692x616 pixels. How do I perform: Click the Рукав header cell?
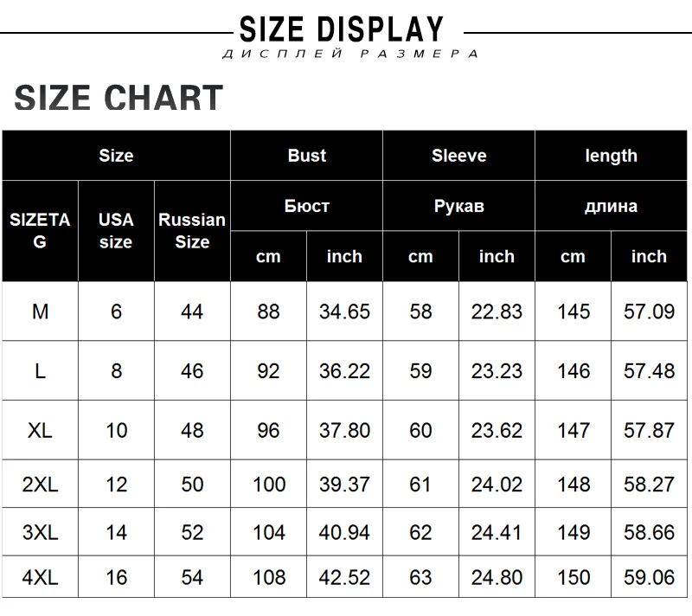pyautogui.click(x=458, y=206)
